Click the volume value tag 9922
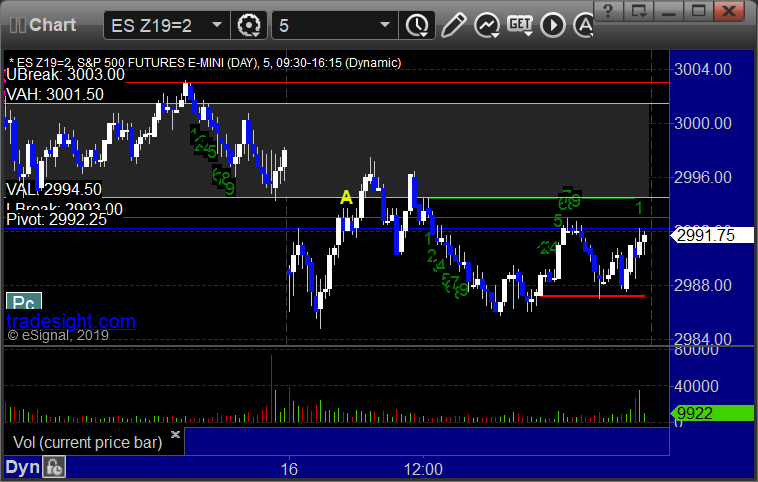 (x=712, y=413)
